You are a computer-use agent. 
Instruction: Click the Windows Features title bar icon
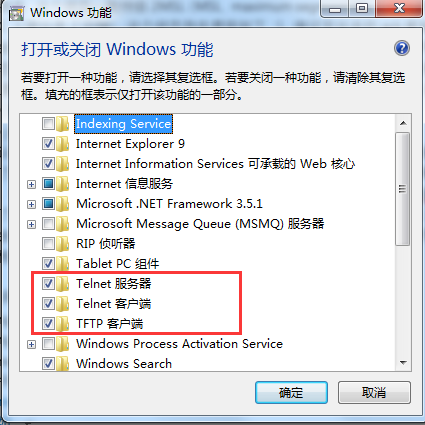pos(16,14)
